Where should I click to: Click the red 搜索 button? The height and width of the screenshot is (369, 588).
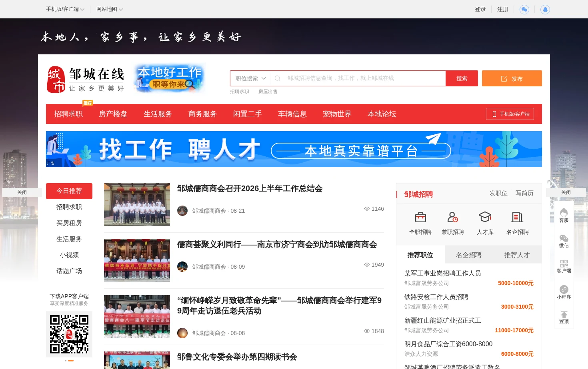[x=462, y=78]
